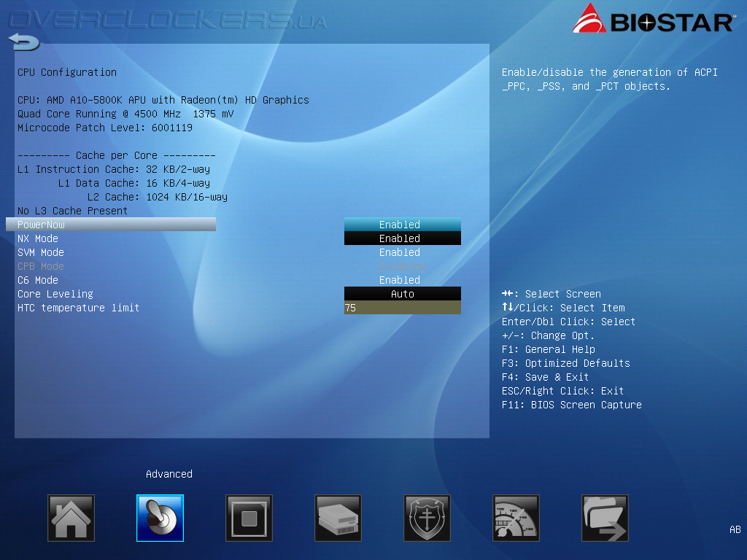The height and width of the screenshot is (560, 747).
Task: Open the PowerNow Enabled value dropdown
Action: click(403, 225)
